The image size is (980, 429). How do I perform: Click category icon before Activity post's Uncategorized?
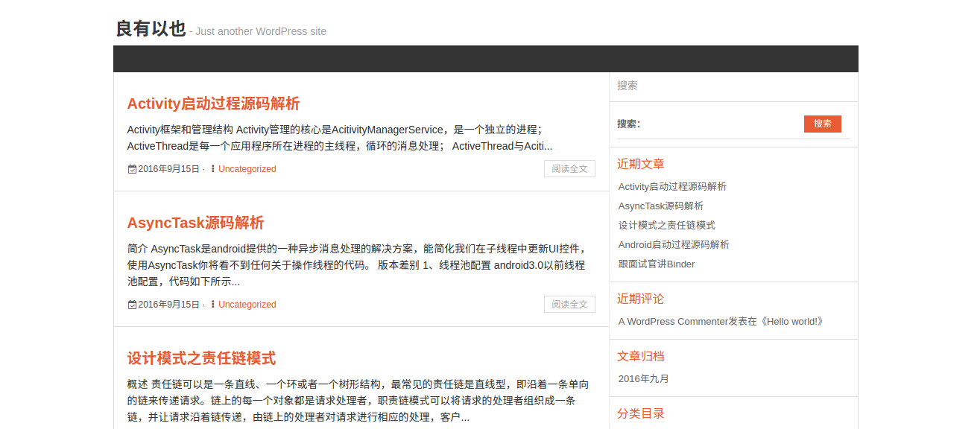pyautogui.click(x=213, y=169)
